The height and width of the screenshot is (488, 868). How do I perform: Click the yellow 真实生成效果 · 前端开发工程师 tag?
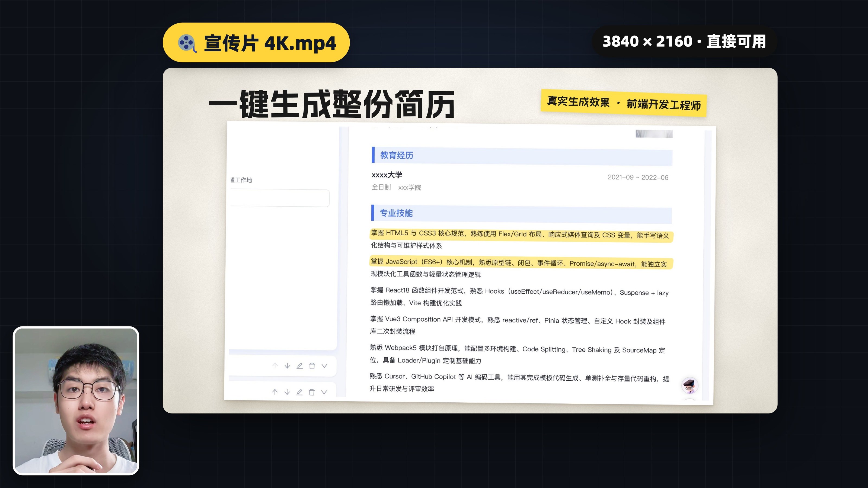pyautogui.click(x=624, y=103)
